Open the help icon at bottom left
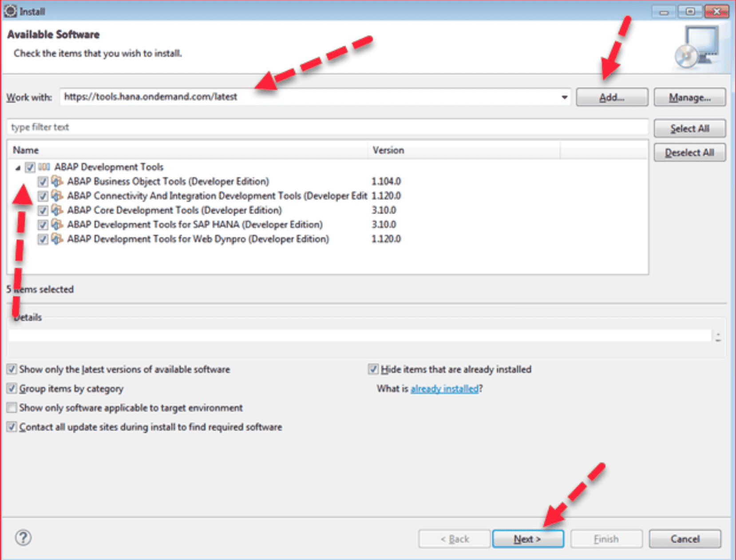This screenshot has height=560, width=736. coord(23,537)
